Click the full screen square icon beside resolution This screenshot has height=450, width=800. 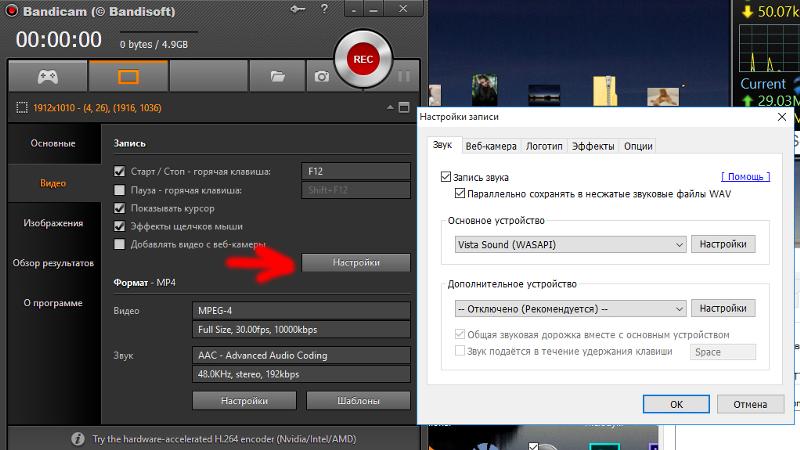404,108
